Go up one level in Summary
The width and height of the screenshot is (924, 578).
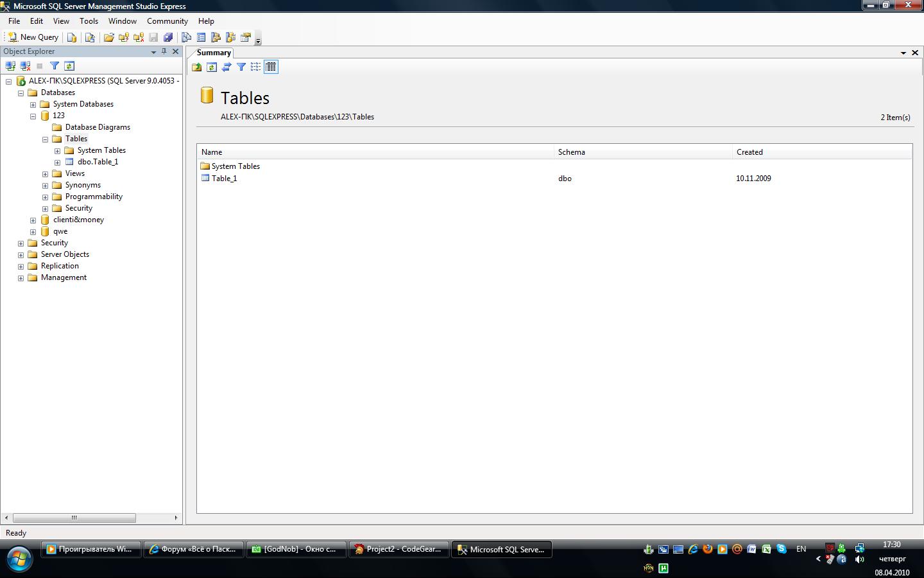click(x=197, y=67)
